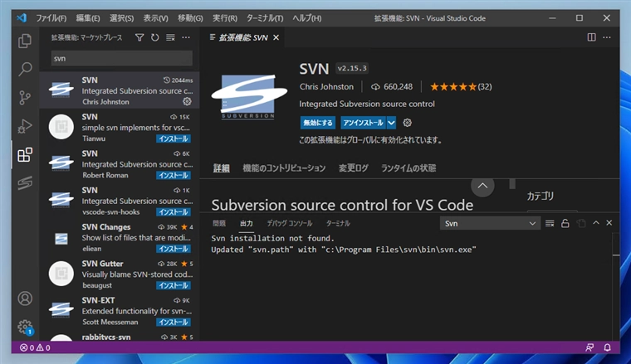Switch to 詳細 details tab
Screen dimensions: 631x364
(221, 168)
